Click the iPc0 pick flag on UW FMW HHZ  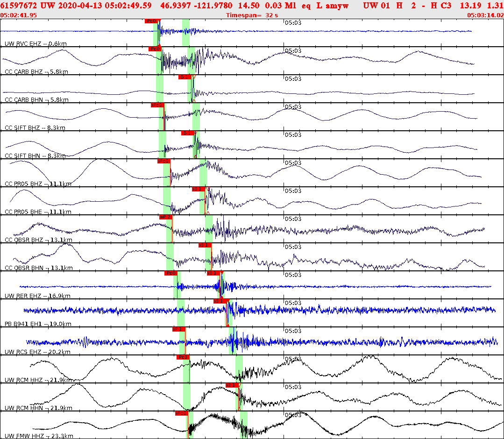(181, 413)
